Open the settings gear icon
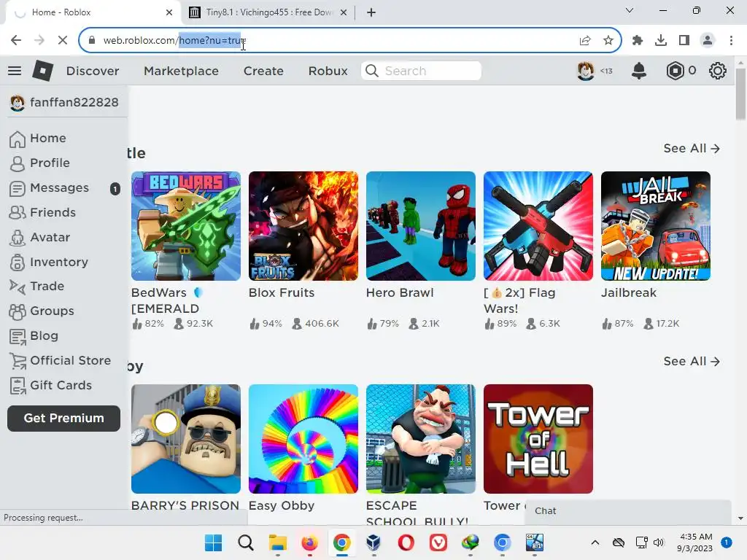Screen dimensions: 747x560 pyautogui.click(x=718, y=71)
